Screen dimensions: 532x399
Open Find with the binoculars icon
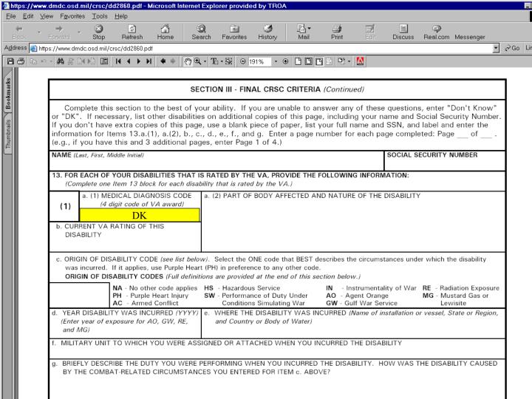pos(61,61)
